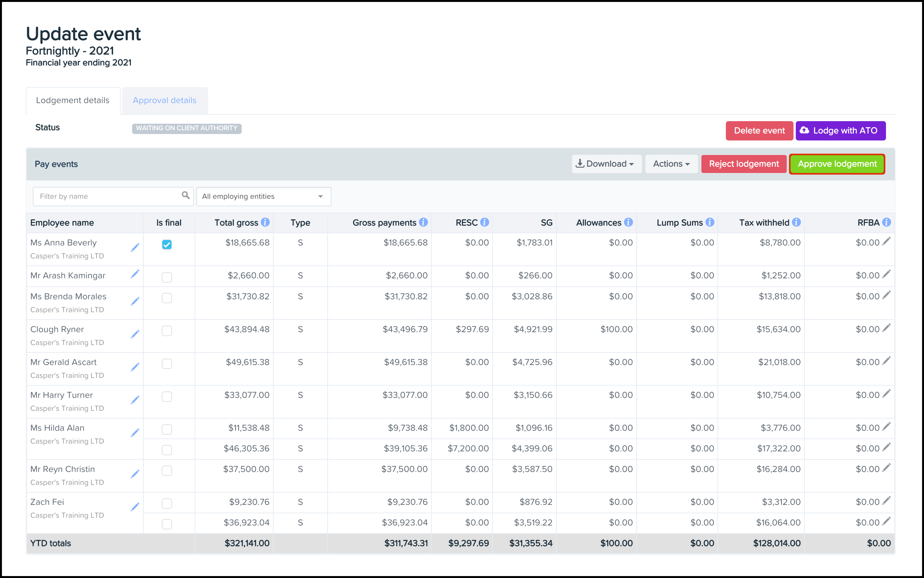Click the edit pencil beside Ms Anna Beverly
The width and height of the screenshot is (924, 578).
click(135, 247)
